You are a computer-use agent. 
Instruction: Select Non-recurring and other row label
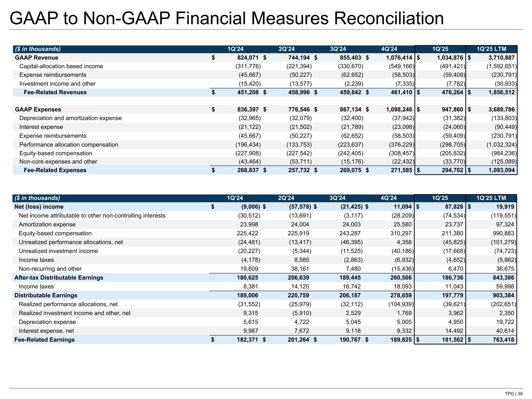(50, 269)
